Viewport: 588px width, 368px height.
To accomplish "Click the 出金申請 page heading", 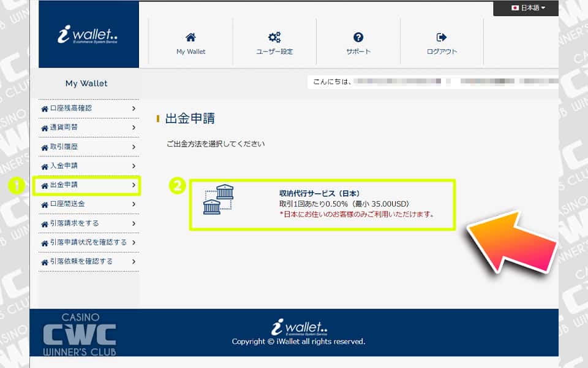I will [x=190, y=118].
